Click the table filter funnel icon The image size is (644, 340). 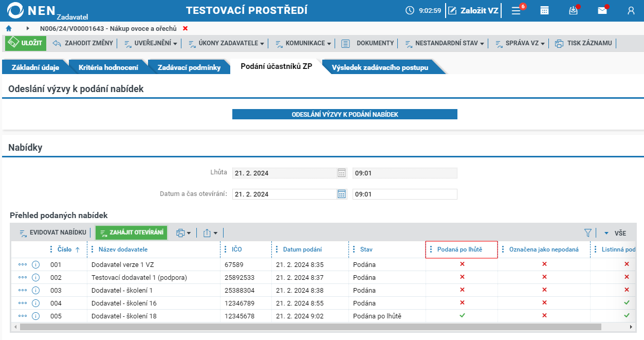588,233
